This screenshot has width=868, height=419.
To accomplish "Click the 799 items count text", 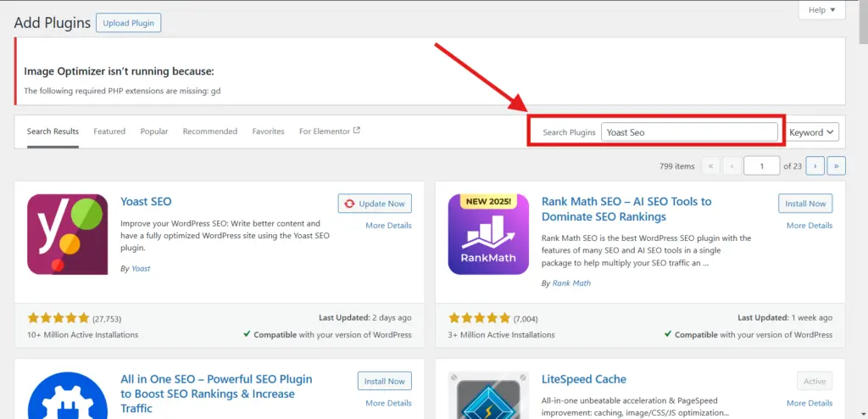I will click(677, 165).
